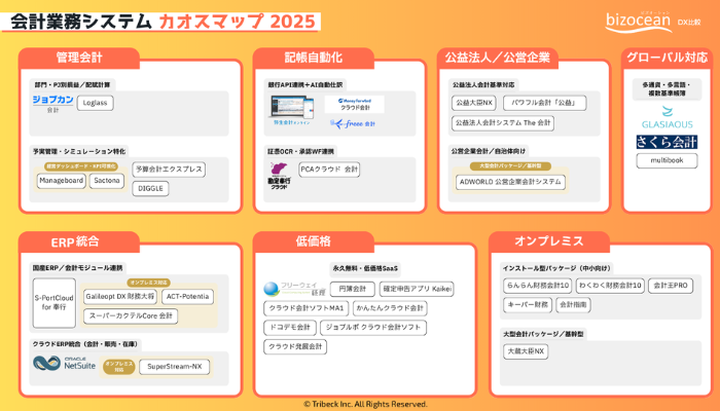Click 永久無料・低価格SaaS heading
Screen dimensions: 720x411
pyautogui.click(x=365, y=268)
